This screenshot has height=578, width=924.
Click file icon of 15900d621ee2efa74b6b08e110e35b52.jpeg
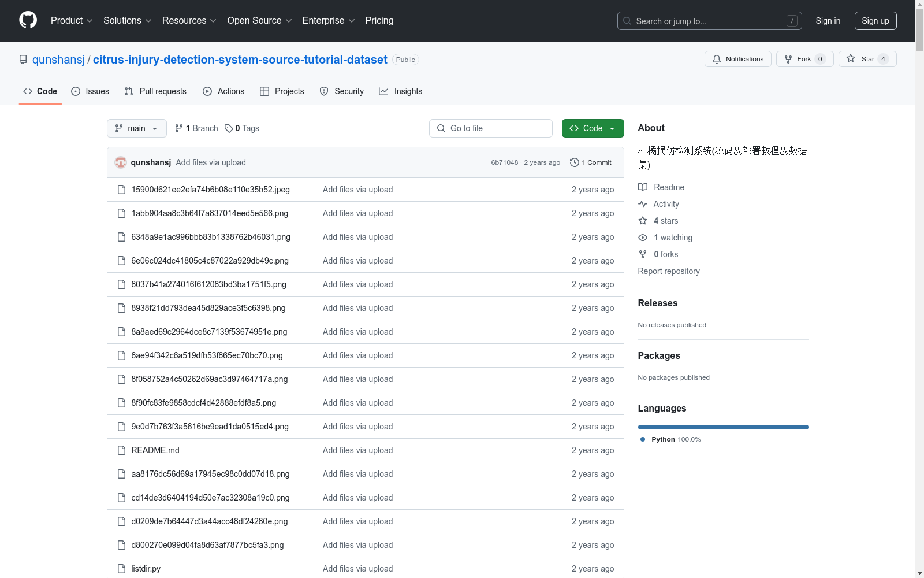(x=121, y=190)
